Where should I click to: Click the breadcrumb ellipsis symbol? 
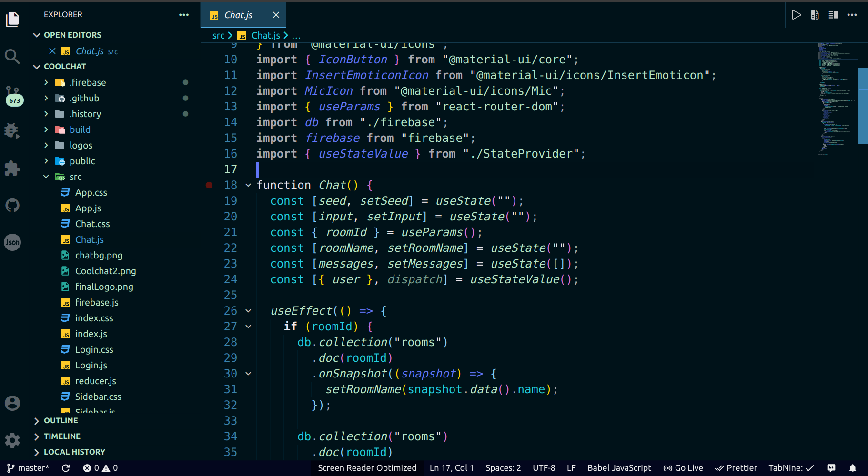pyautogui.click(x=296, y=35)
